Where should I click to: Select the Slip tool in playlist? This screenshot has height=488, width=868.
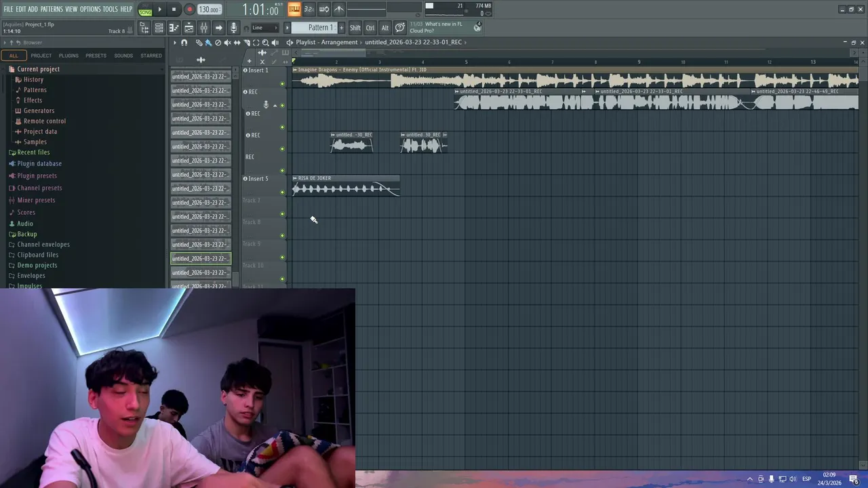(237, 43)
